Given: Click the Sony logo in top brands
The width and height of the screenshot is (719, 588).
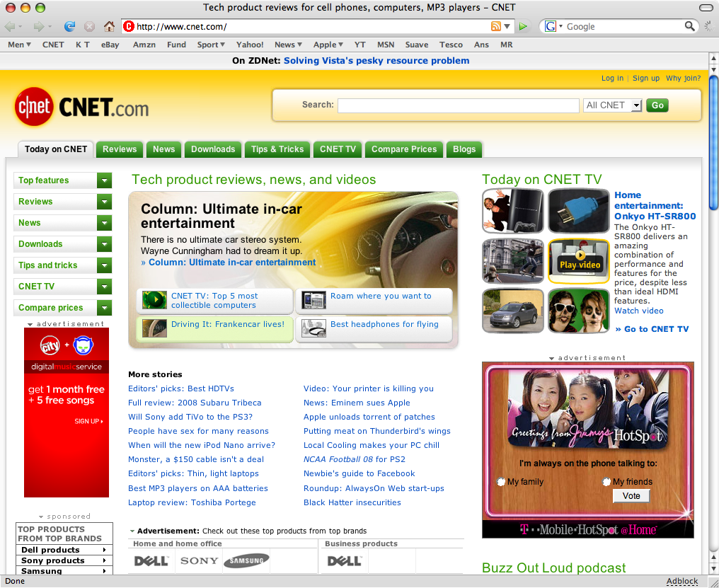Looking at the screenshot, I should pos(200,560).
